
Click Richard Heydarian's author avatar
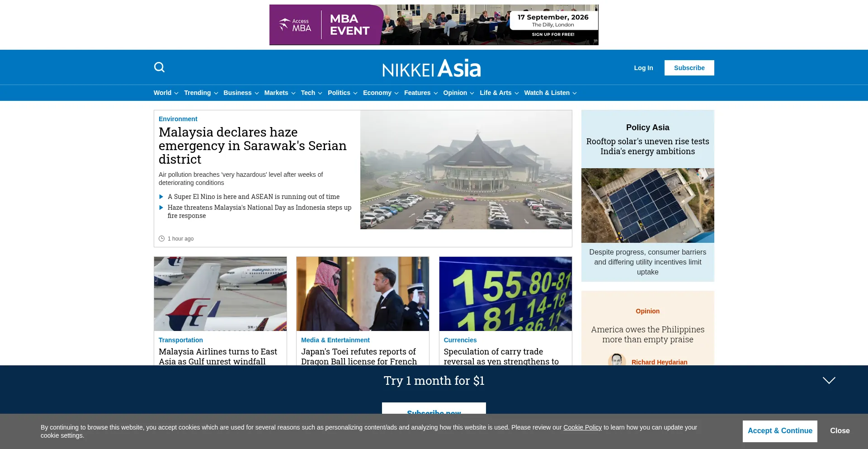pyautogui.click(x=617, y=360)
